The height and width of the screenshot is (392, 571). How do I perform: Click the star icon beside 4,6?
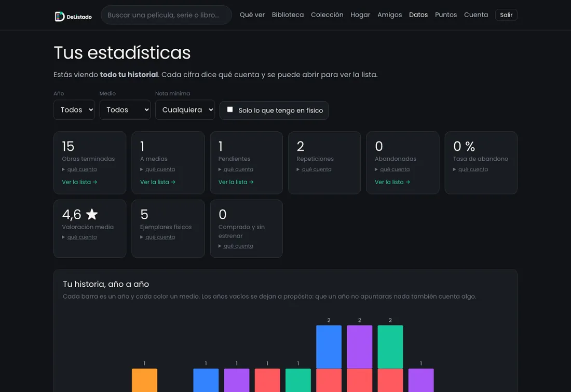[92, 214]
